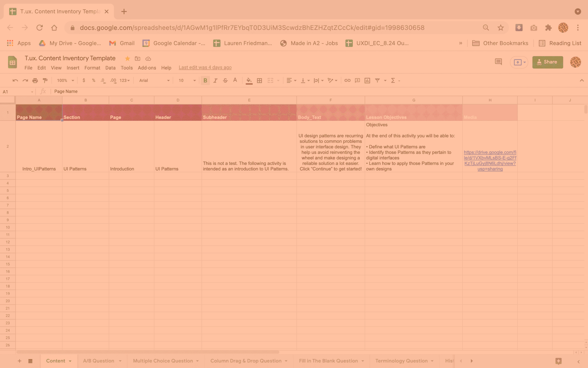The width and height of the screenshot is (588, 368).
Task: Open the Arial font dropdown
Action: click(154, 80)
